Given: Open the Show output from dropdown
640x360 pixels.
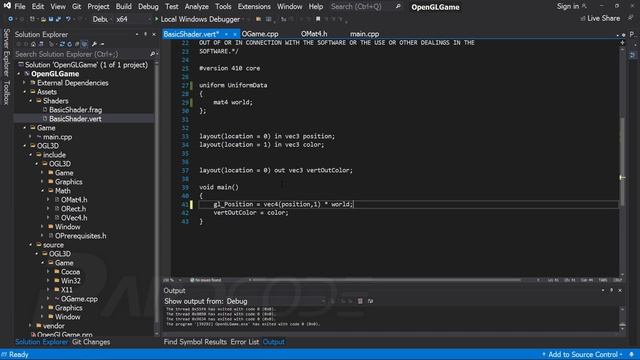Looking at the screenshot, I should [276, 301].
